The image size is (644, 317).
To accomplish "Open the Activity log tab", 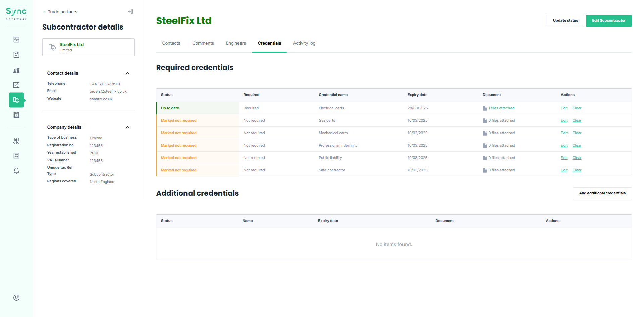I will (304, 43).
